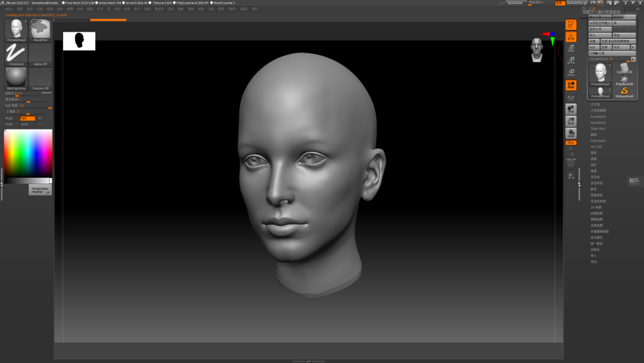This screenshot has width=644, height=363.
Task: Click the GoZ button
Action: (593, 47)
